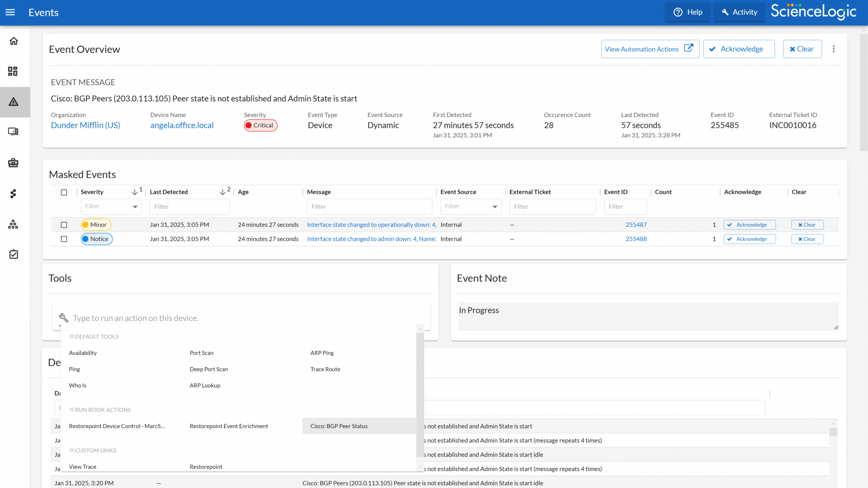Image resolution: width=868 pixels, height=488 pixels.
Task: Click the External Ticket filter field
Action: coord(552,206)
